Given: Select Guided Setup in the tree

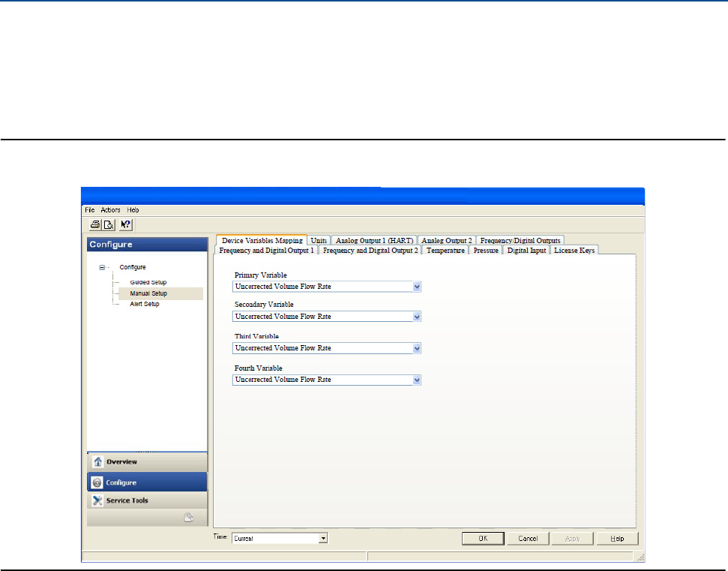Looking at the screenshot, I should (x=148, y=282).
